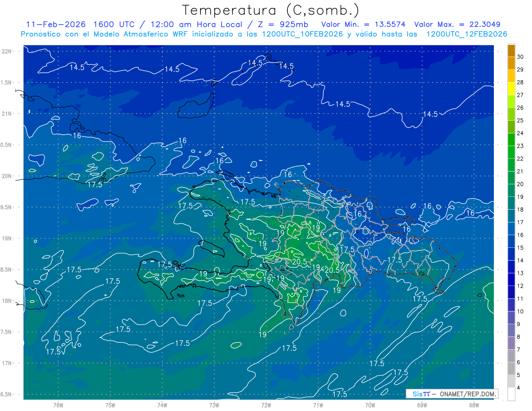Click "Valor Max. = 22.3049" value
Image resolution: width=532 pixels, height=411 pixels.
pyautogui.click(x=458, y=24)
